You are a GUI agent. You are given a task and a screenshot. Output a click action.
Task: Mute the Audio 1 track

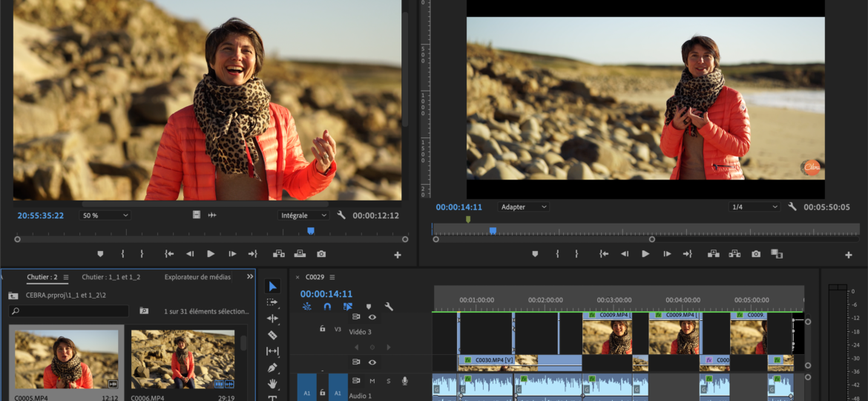pyautogui.click(x=372, y=381)
